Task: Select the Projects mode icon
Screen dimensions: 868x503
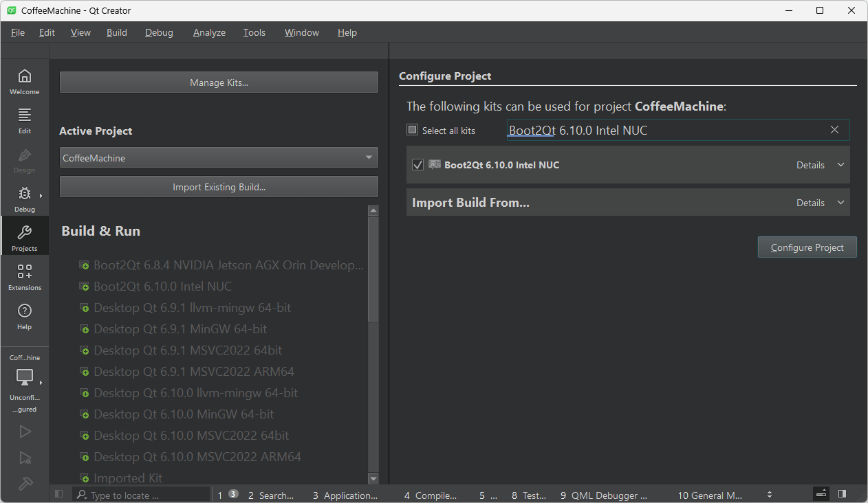Action: (24, 236)
